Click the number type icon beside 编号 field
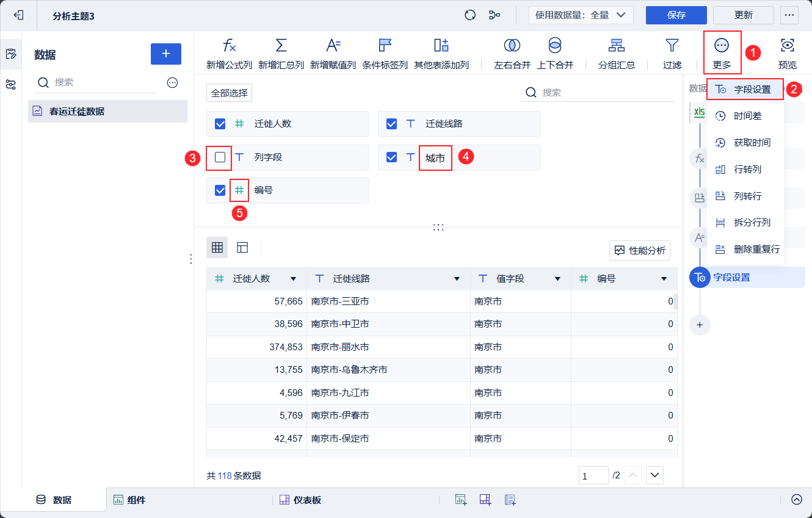Image resolution: width=812 pixels, height=518 pixels. pos(239,190)
